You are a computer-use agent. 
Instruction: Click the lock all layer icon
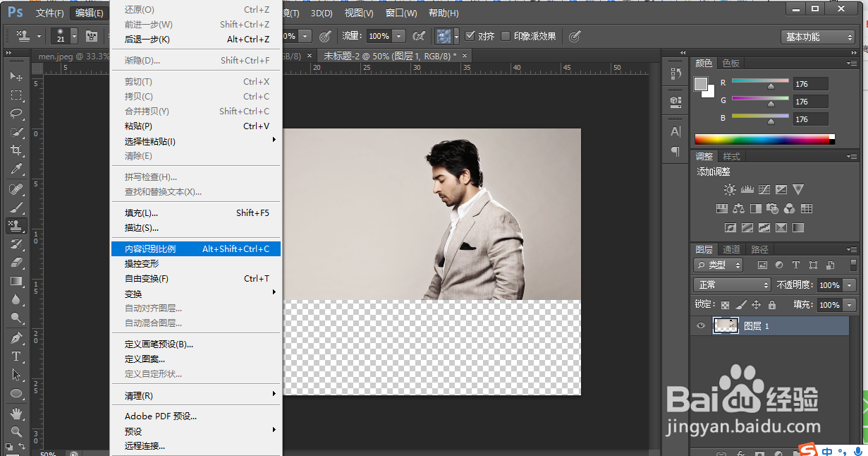[771, 305]
